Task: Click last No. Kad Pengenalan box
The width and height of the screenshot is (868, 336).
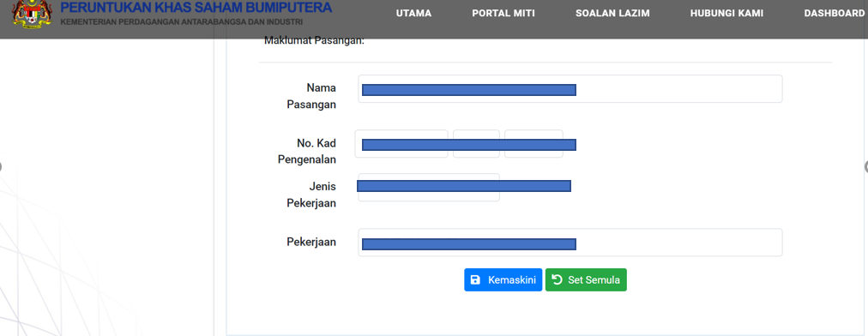Action: tap(533, 144)
